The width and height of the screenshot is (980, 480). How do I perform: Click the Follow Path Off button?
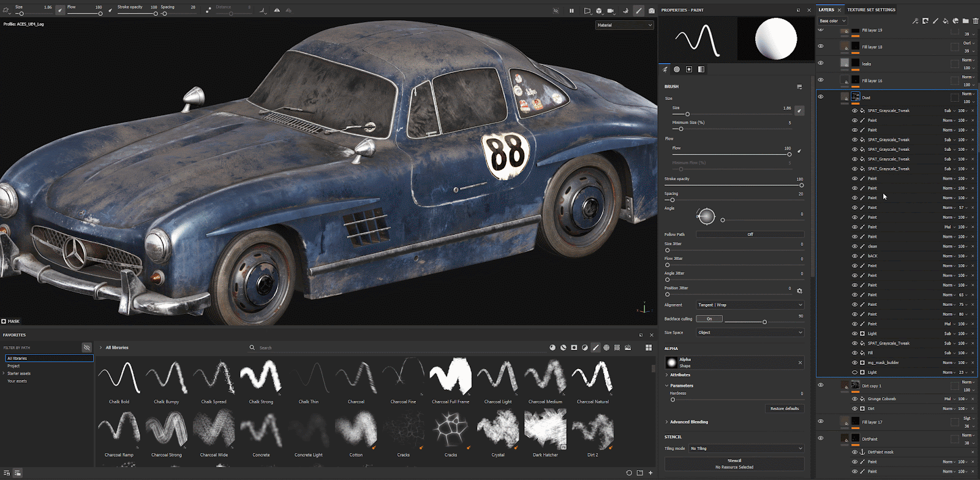point(750,234)
